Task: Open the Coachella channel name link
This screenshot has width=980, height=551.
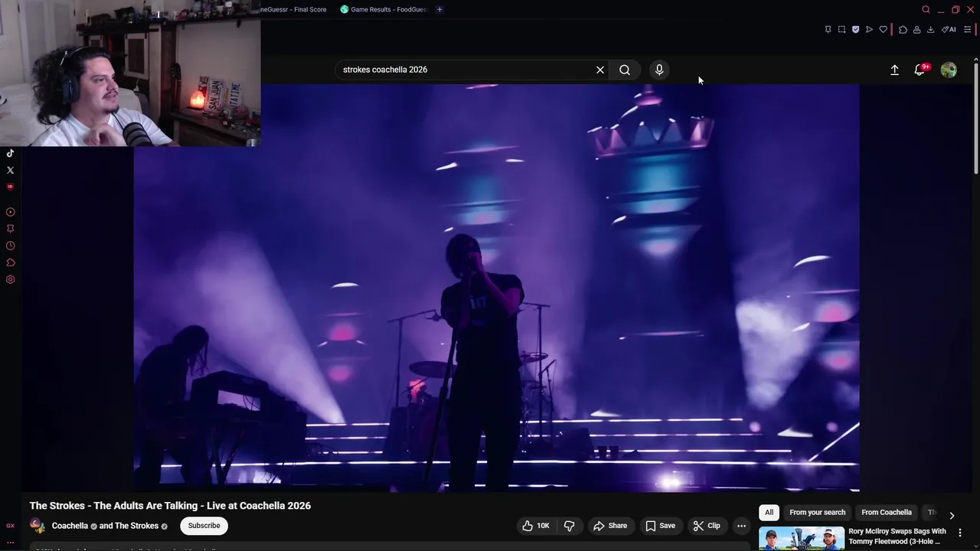Action: [x=70, y=526]
